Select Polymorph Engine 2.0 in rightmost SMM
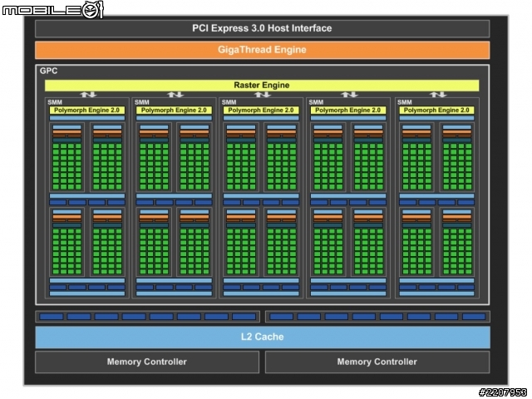This screenshot has height=399, width=532. 436,111
